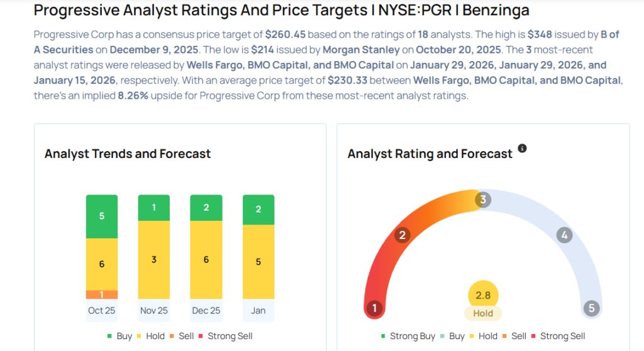The width and height of the screenshot is (644, 351).
Task: Click Oct 25 green Buy bar segment
Action: [102, 216]
